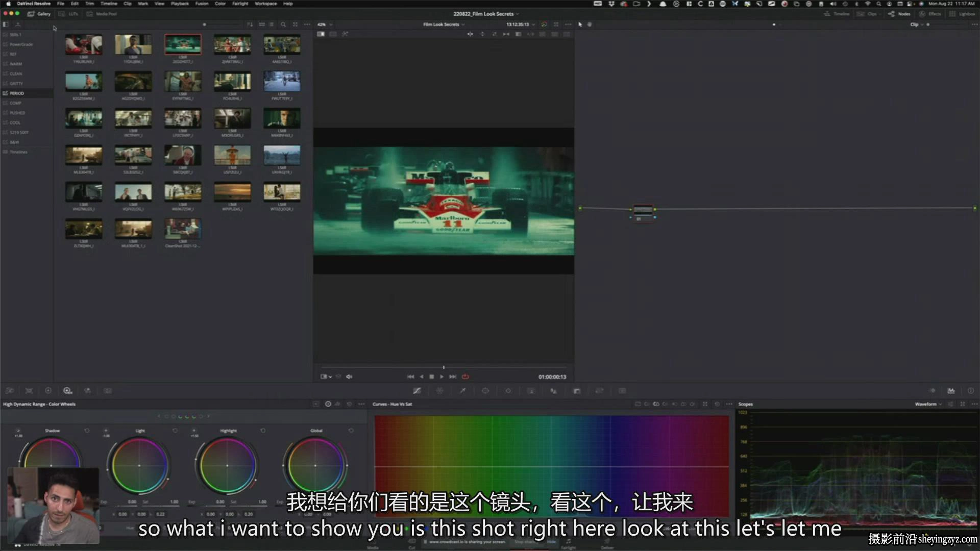Toggle loop playback
Viewport: 980px width, 551px height.
[x=465, y=377]
